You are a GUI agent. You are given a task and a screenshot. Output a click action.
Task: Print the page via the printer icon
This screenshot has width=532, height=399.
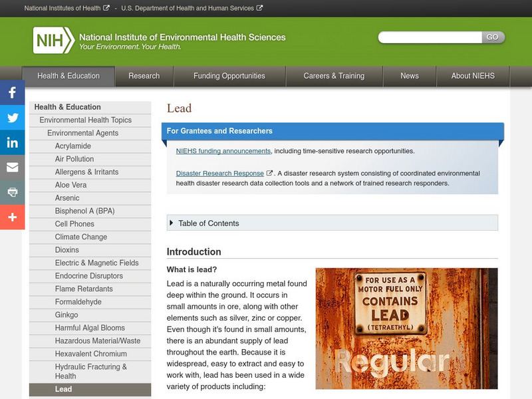point(12,193)
